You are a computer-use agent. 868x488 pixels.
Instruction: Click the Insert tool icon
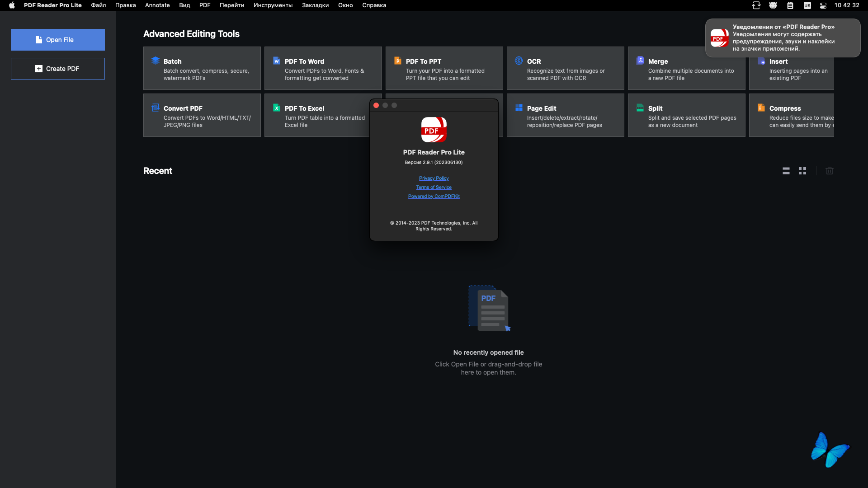[x=761, y=61]
